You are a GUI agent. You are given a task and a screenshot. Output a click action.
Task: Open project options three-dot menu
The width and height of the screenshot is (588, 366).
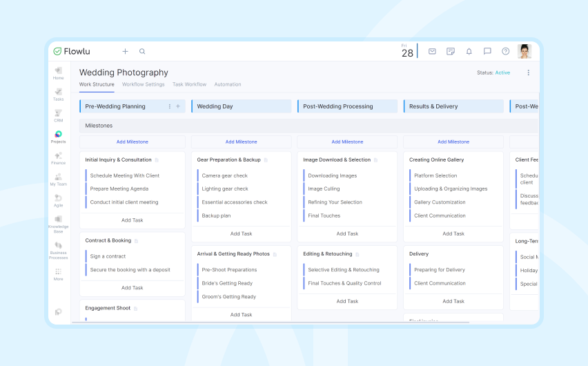529,73
